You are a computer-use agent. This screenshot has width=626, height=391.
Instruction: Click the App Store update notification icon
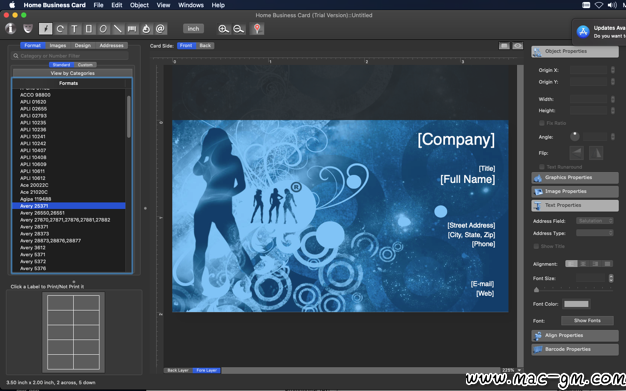coord(583,32)
